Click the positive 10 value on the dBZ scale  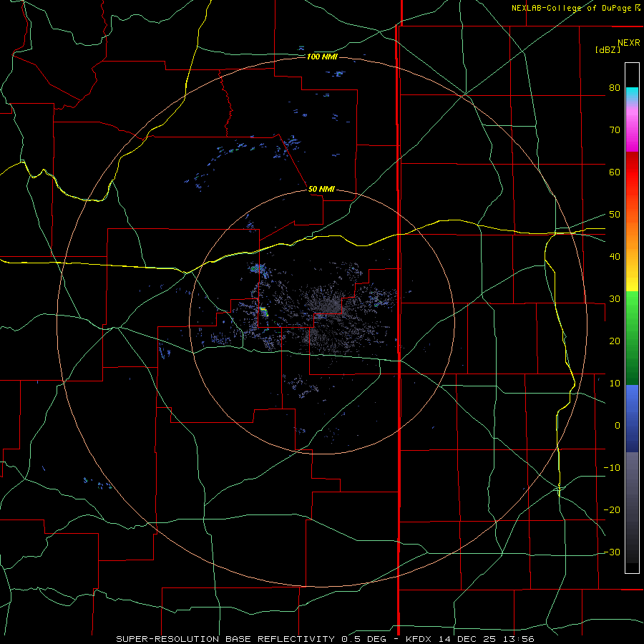point(615,384)
